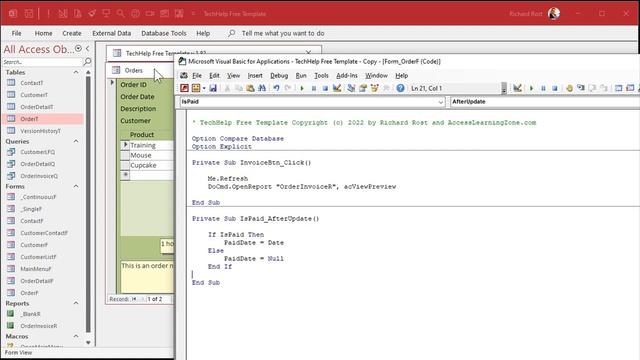Click Design Mode icon in Debug toolbar
The height and width of the screenshot is (360, 640).
518,88
